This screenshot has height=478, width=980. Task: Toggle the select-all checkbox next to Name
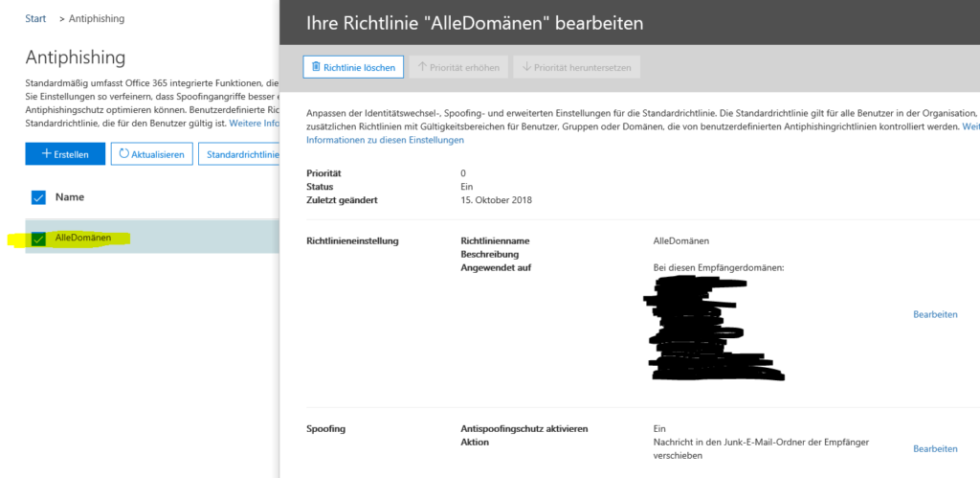[38, 197]
